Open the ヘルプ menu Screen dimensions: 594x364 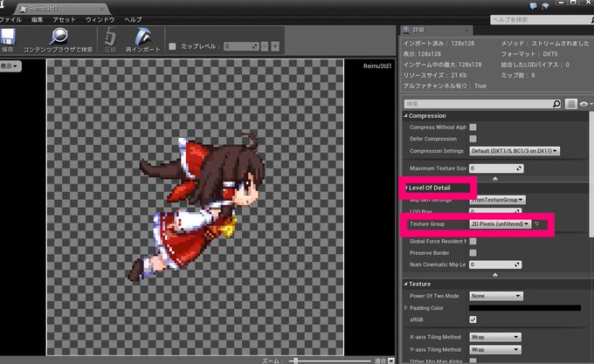click(133, 20)
